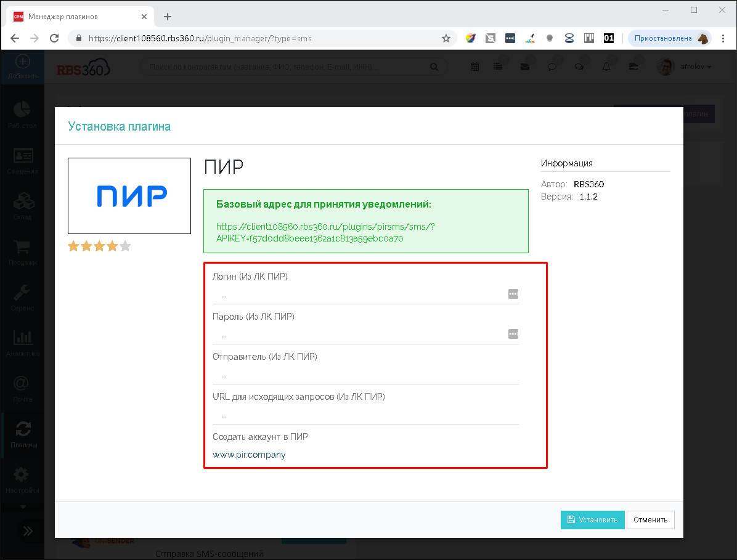Focus the Пароль (Из ЛК ПИР) field
Viewport: 737px width, 560px height.
365,335
